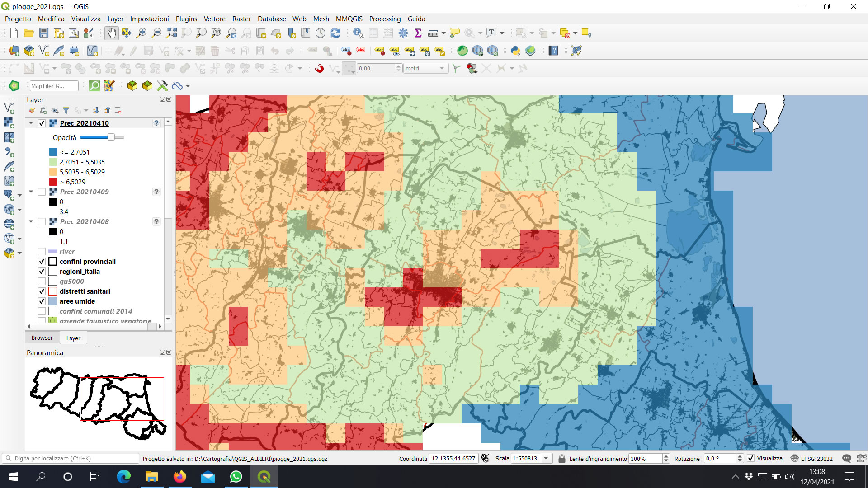
Task: Select the Pan Map hand tool
Action: pos(111,33)
